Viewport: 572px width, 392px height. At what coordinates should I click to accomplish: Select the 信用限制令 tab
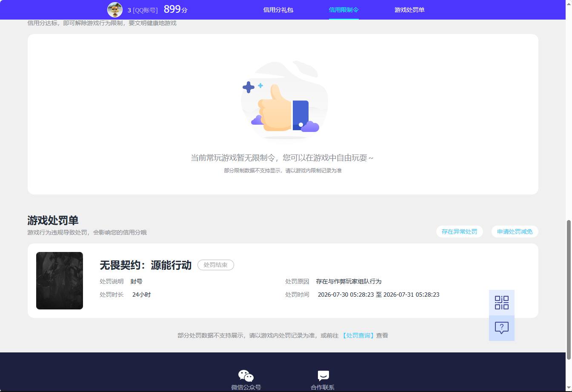[344, 10]
